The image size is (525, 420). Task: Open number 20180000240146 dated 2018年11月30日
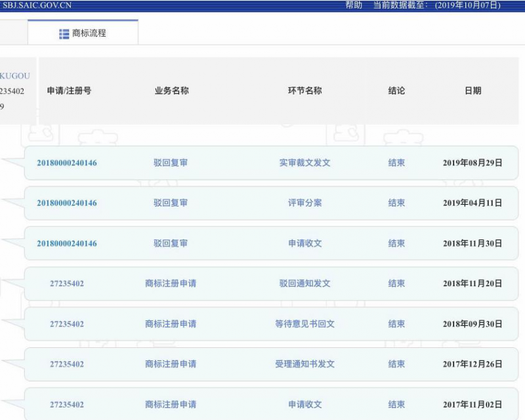coord(66,243)
